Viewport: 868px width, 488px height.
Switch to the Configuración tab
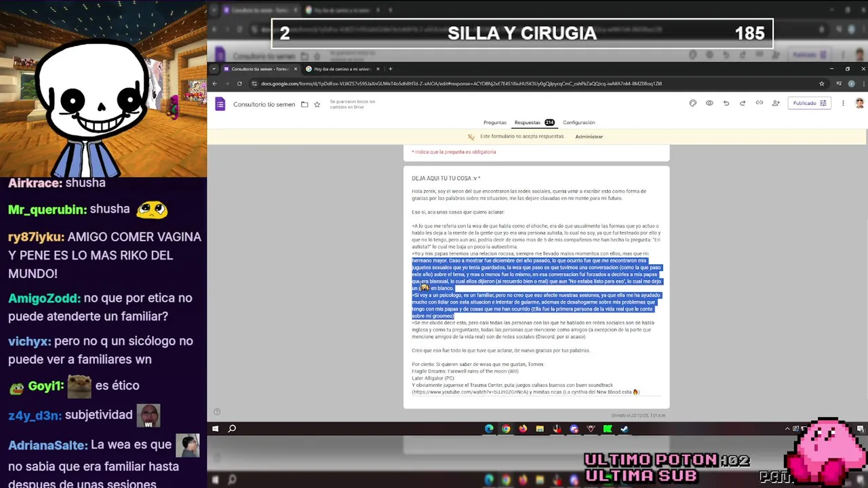[578, 123]
